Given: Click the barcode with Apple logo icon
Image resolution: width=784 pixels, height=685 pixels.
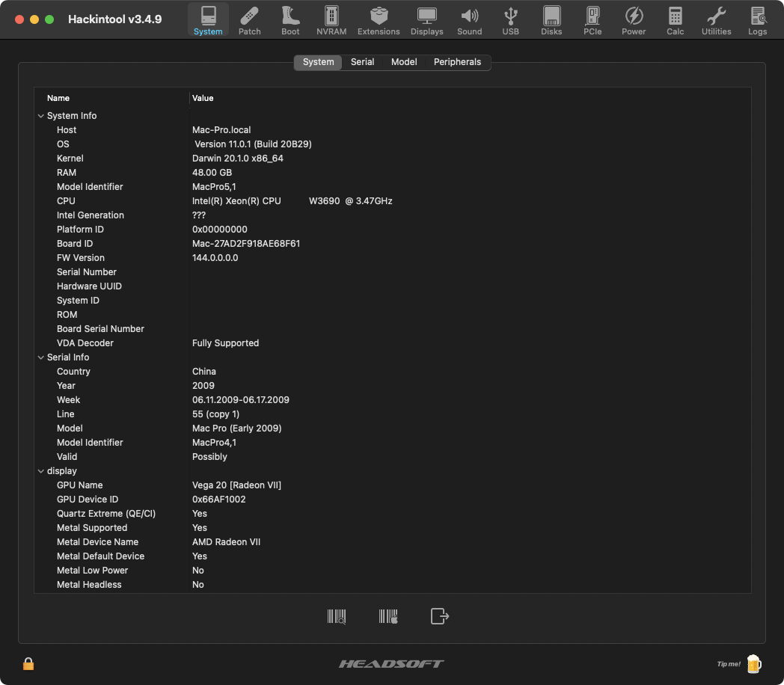Looking at the screenshot, I should tap(388, 616).
